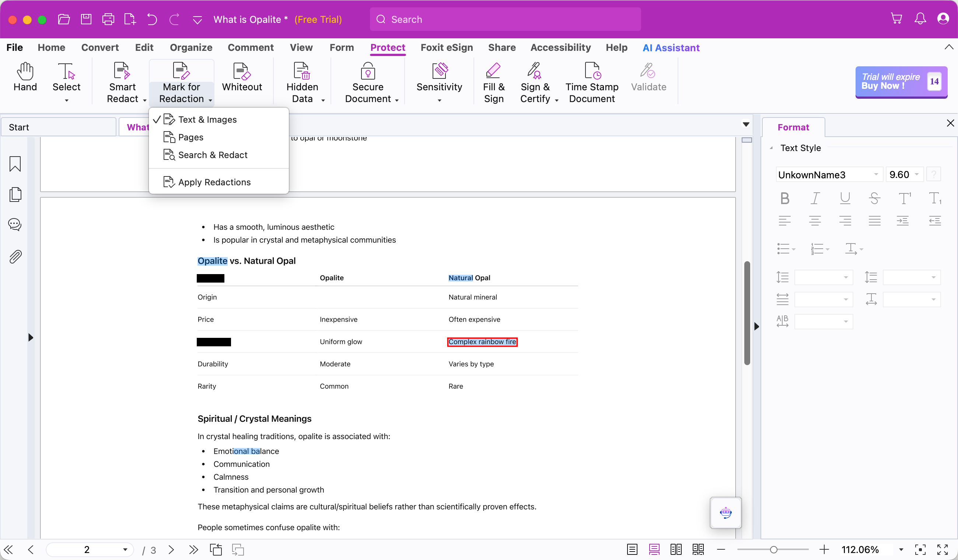
Task: Toggle Strikethrough text style
Action: (874, 198)
